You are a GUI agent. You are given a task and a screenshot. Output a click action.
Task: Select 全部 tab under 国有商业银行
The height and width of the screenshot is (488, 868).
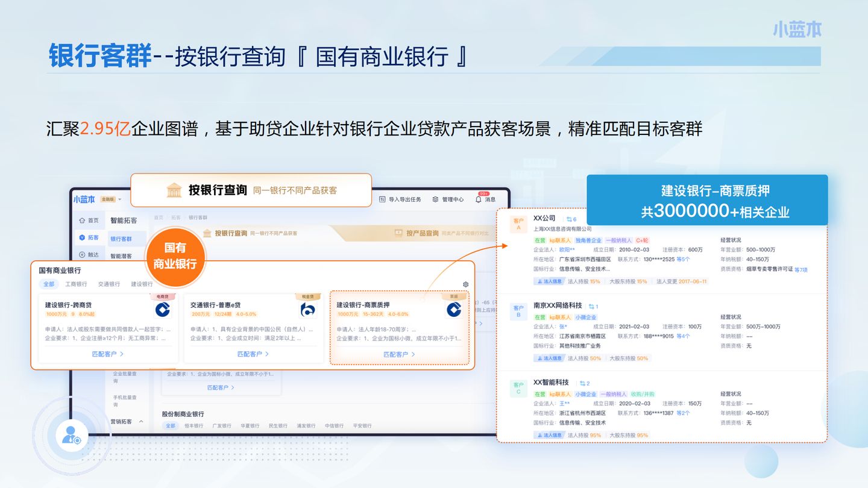coord(48,284)
